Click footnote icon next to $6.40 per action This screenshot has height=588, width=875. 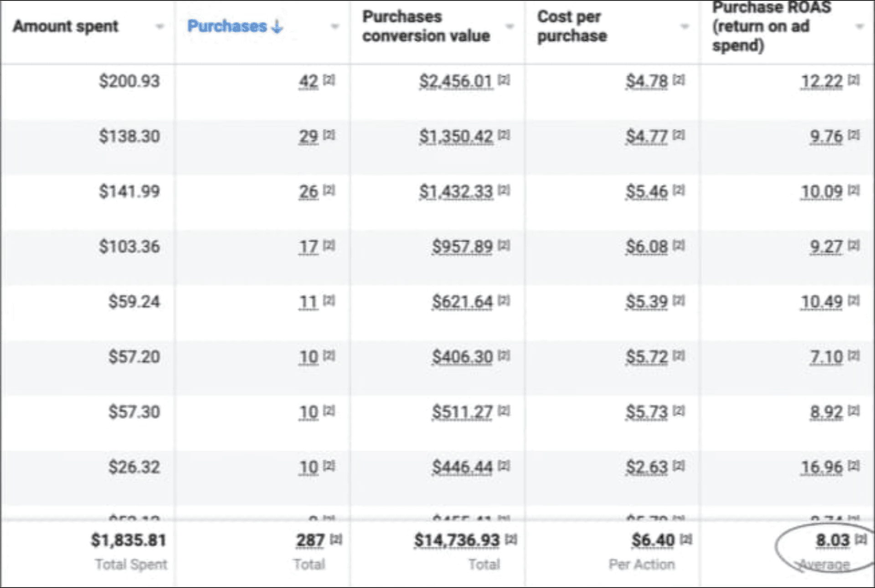pos(686,539)
